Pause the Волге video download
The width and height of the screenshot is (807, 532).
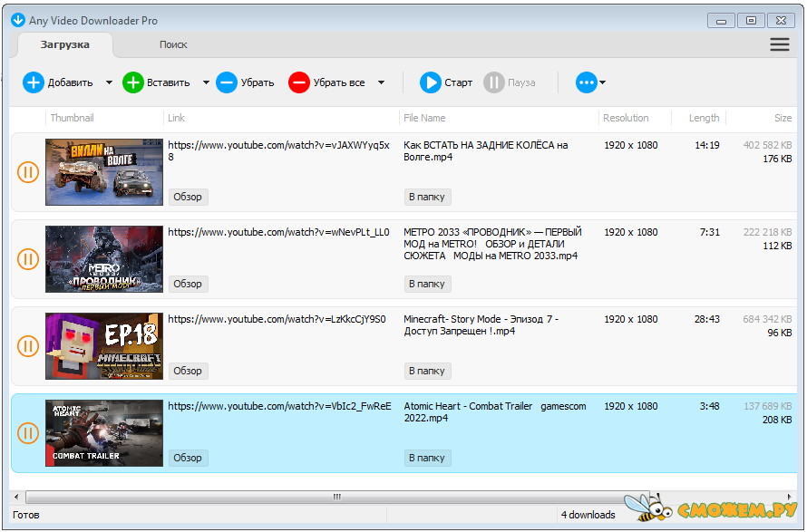pyautogui.click(x=28, y=172)
